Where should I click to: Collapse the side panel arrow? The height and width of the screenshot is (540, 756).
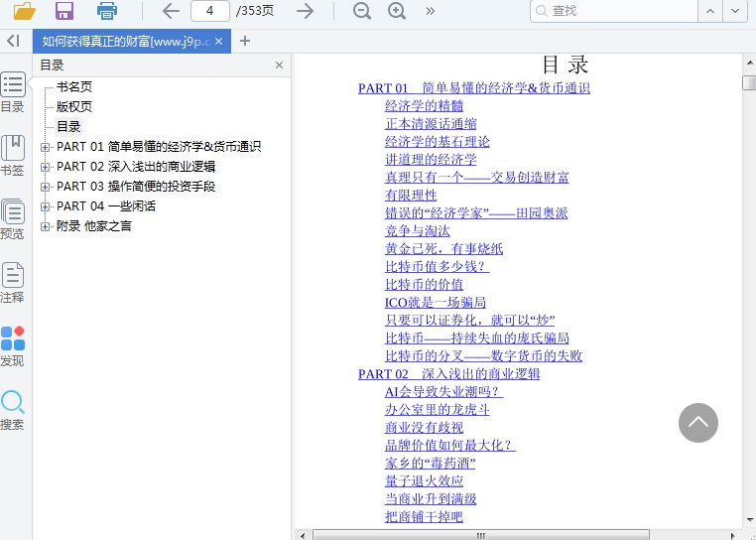14,41
